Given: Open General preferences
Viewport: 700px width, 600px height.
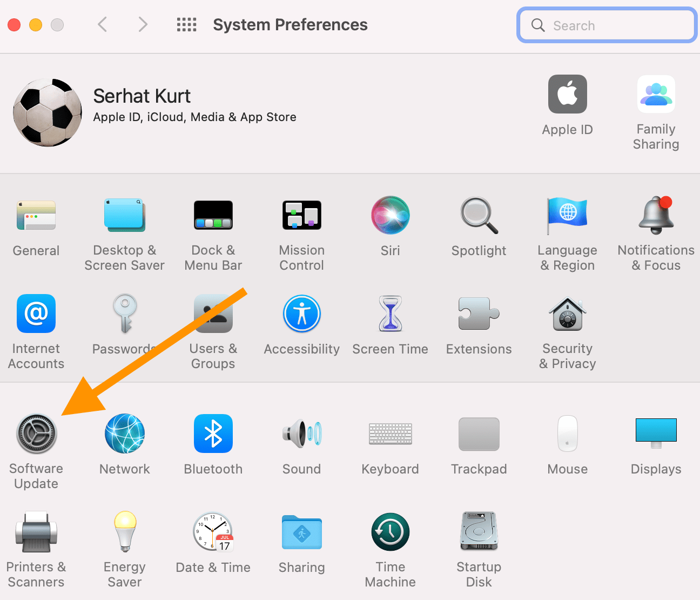Looking at the screenshot, I should tap(36, 215).
